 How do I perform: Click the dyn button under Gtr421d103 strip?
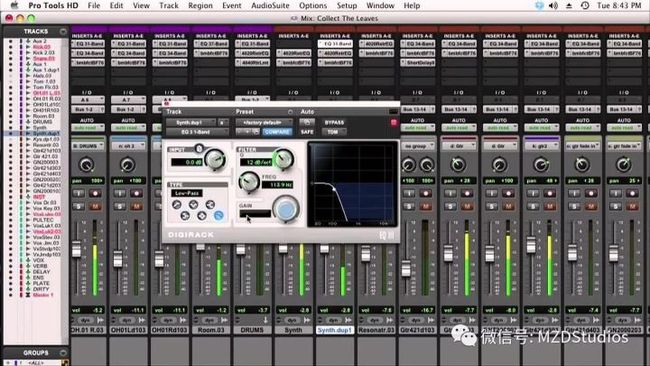click(x=416, y=320)
